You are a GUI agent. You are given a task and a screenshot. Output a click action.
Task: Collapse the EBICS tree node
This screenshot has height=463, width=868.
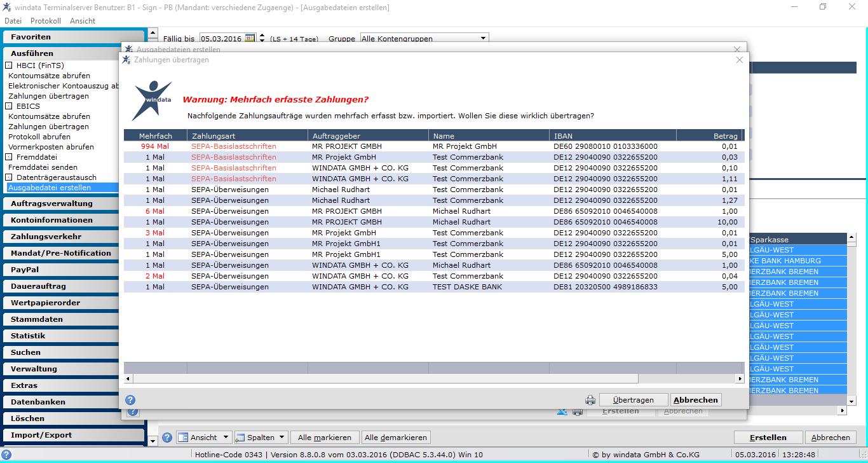(9, 106)
